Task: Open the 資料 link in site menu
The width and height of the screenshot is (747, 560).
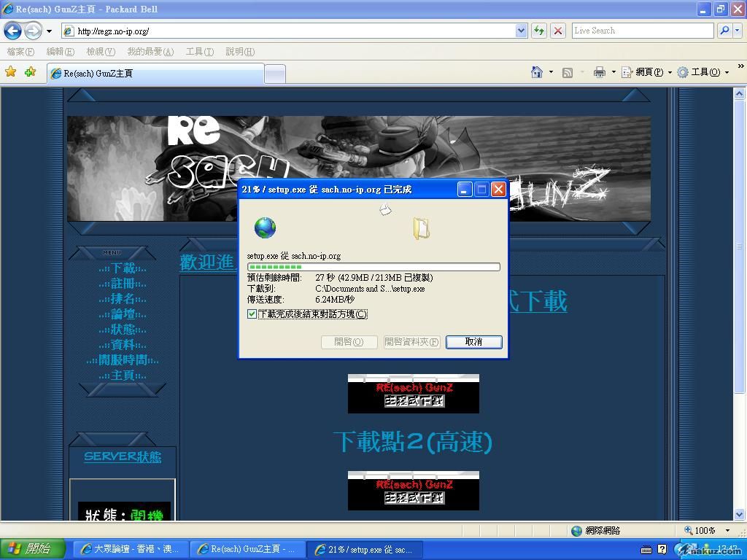Action: coord(123,345)
